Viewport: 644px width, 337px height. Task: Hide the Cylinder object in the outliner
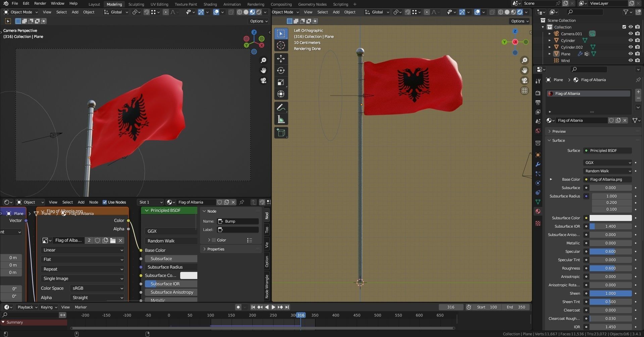[x=631, y=41]
